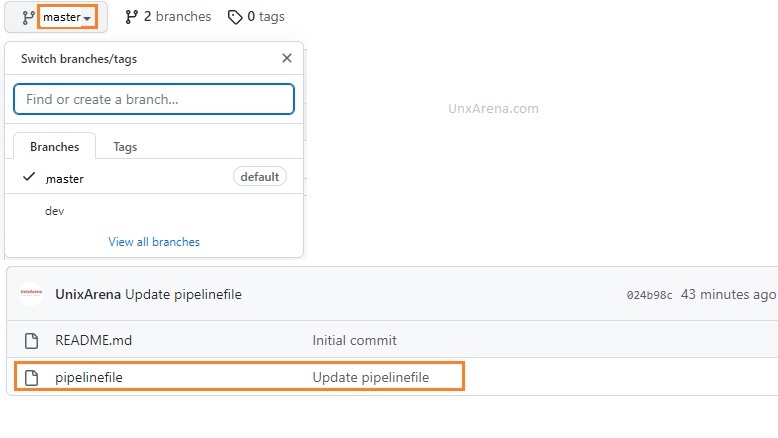Select the dev branch
Screen dimensions: 778x438
click(x=154, y=211)
